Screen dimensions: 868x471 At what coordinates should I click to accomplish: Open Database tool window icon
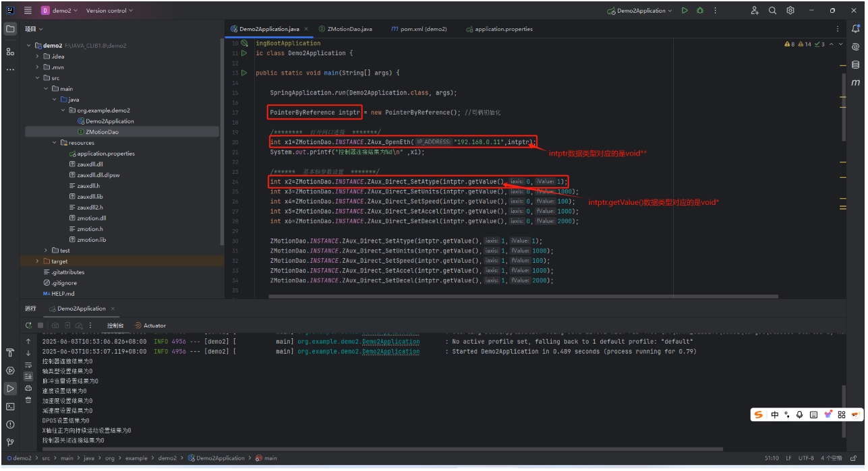[856, 65]
